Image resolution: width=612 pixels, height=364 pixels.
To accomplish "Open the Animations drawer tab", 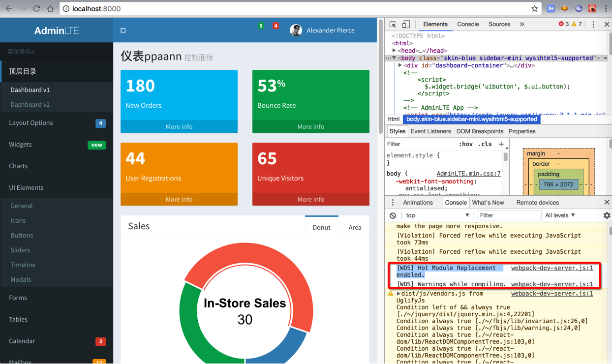I will (x=418, y=203).
